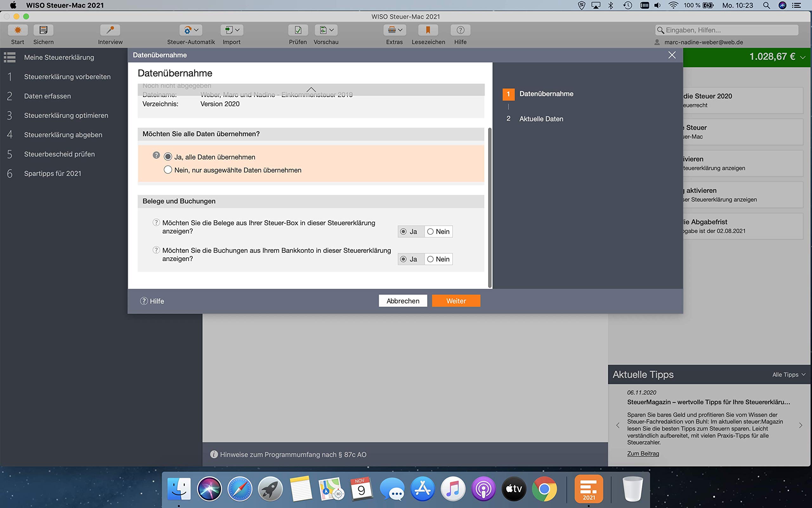Screen dimensions: 812x508
Task: Expand the Extras dropdown arrow
Action: pos(400,30)
